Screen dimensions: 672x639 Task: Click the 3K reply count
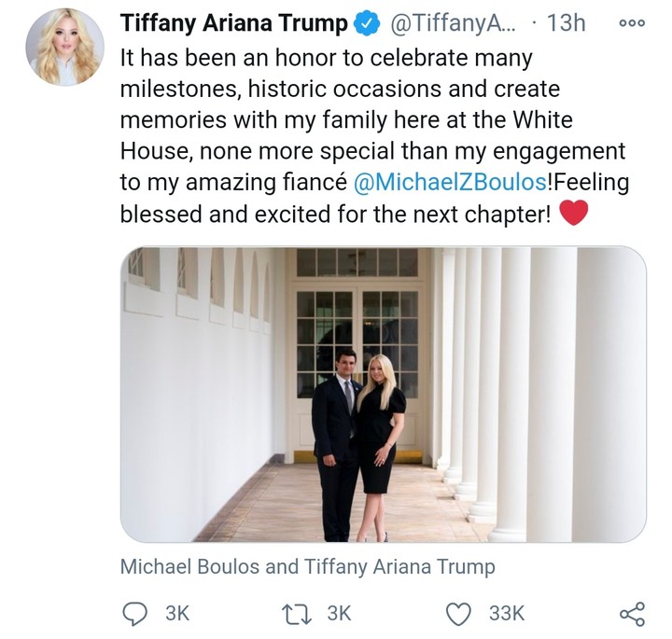[177, 612]
